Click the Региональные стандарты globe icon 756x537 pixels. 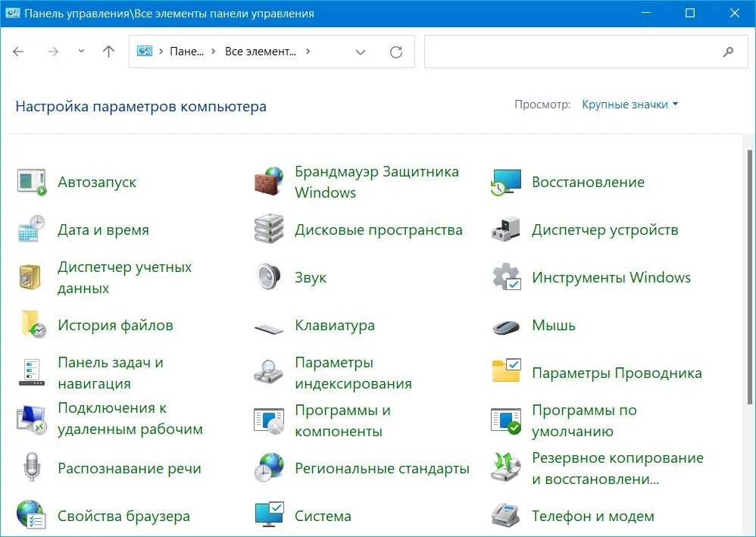click(x=269, y=467)
